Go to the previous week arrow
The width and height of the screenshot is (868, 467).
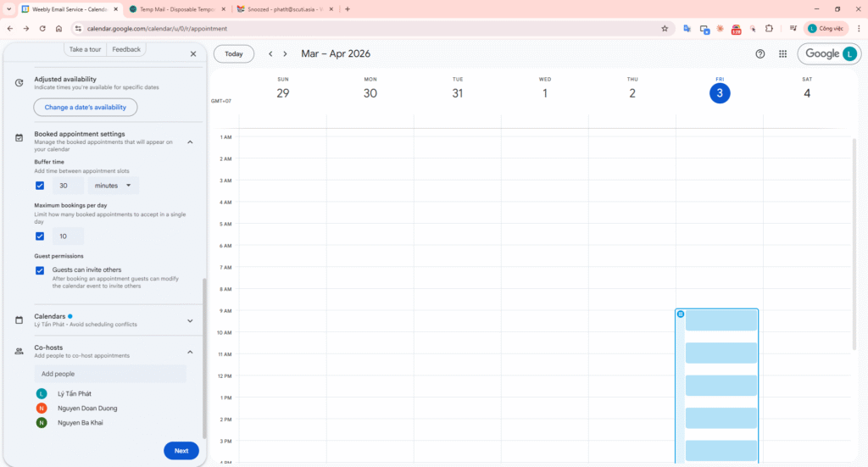click(270, 54)
